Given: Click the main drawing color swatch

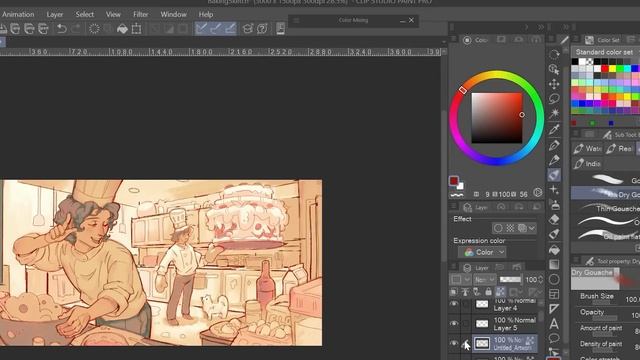Looking at the screenshot, I should tap(454, 180).
